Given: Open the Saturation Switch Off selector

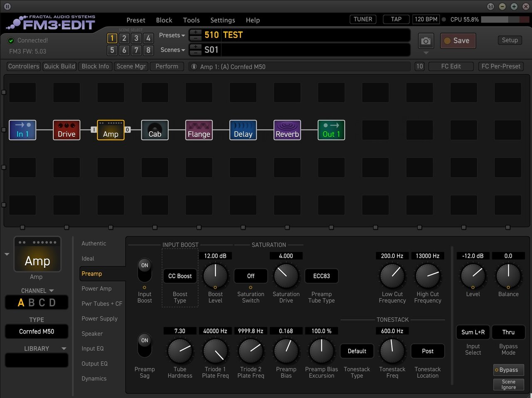Looking at the screenshot, I should (251, 276).
